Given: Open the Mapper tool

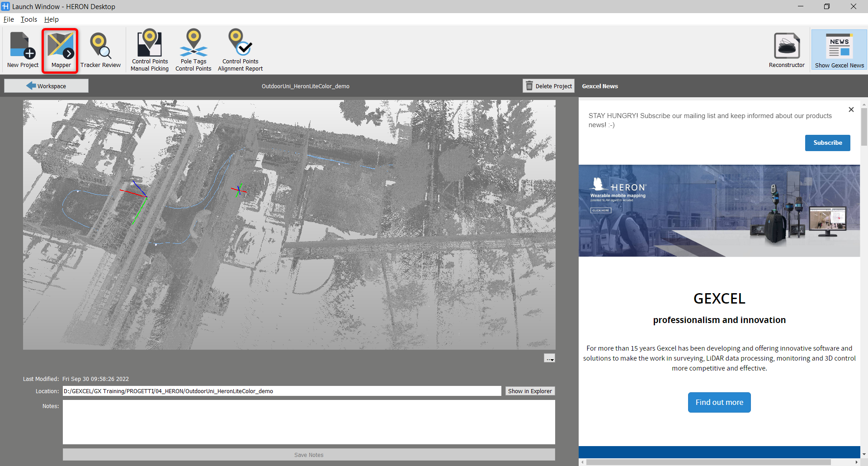Looking at the screenshot, I should click(x=61, y=50).
